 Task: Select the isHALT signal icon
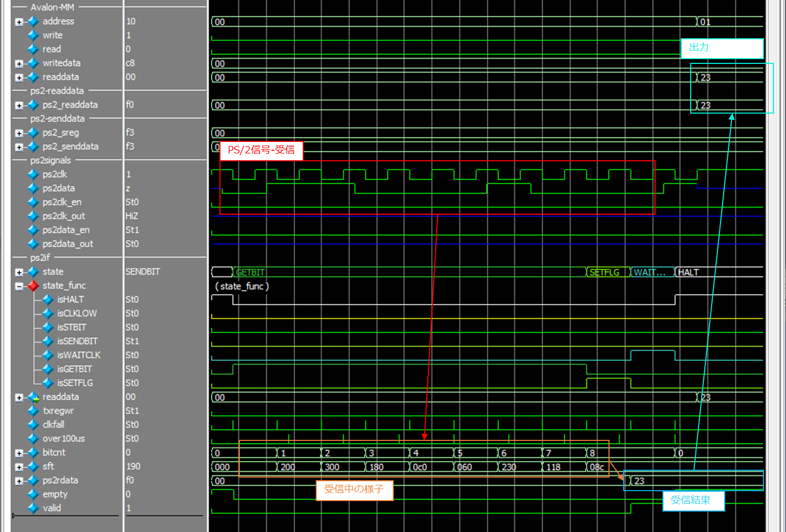pos(48,300)
